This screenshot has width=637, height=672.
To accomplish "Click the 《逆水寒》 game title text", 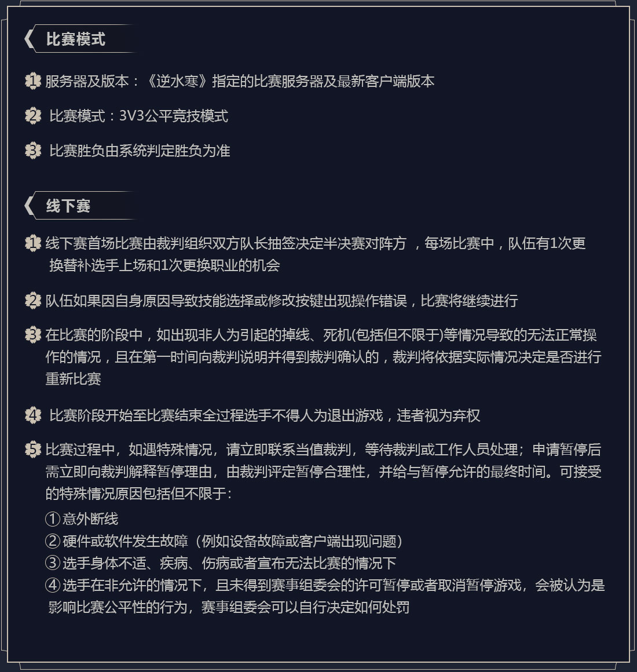I will pos(177,81).
